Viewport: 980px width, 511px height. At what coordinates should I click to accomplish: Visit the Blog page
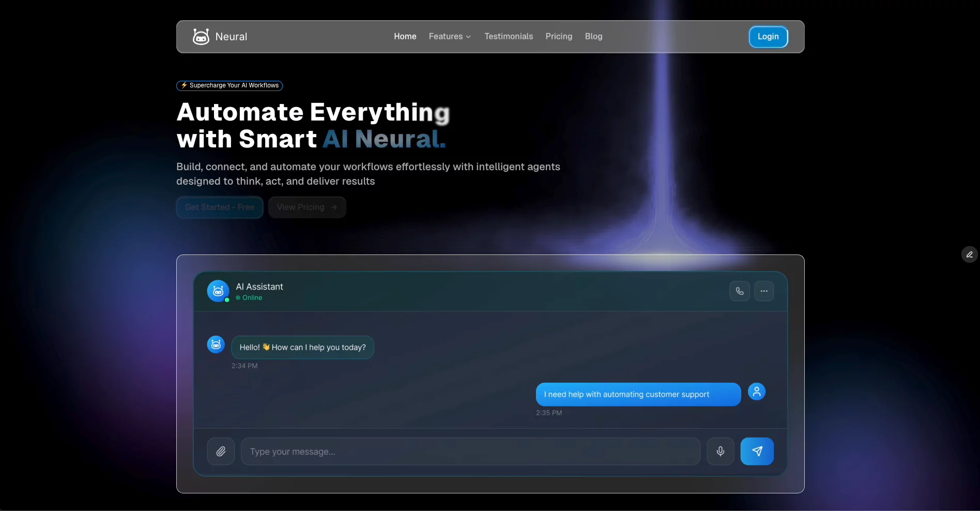point(593,37)
